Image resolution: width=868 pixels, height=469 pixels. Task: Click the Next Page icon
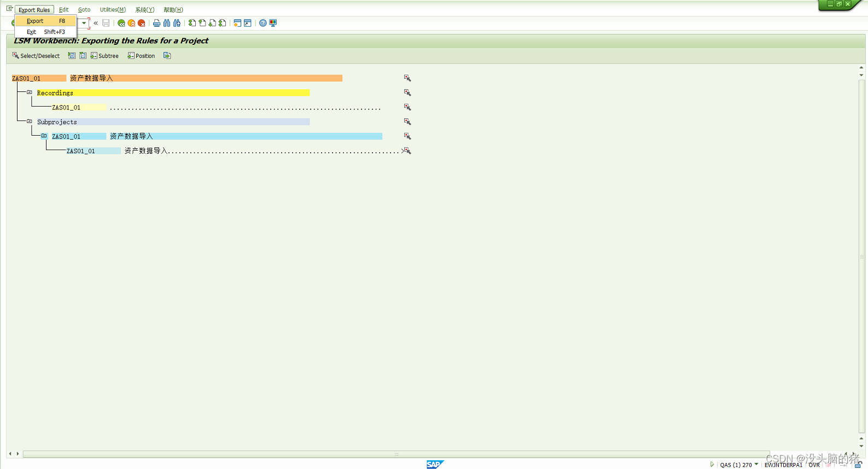click(x=212, y=23)
